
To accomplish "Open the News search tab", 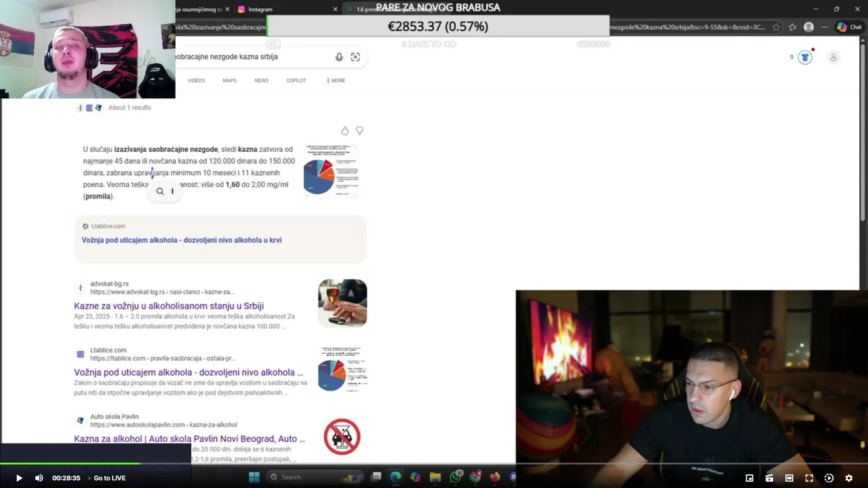I will 261,81.
